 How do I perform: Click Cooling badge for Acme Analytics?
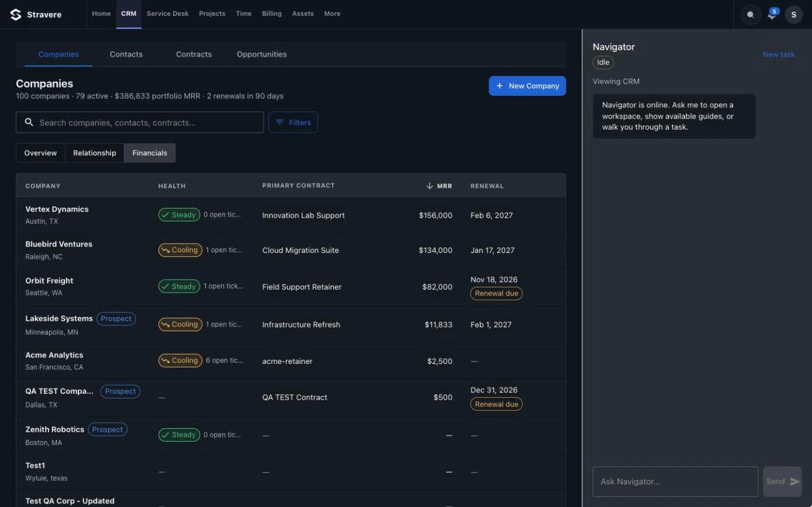click(x=180, y=360)
